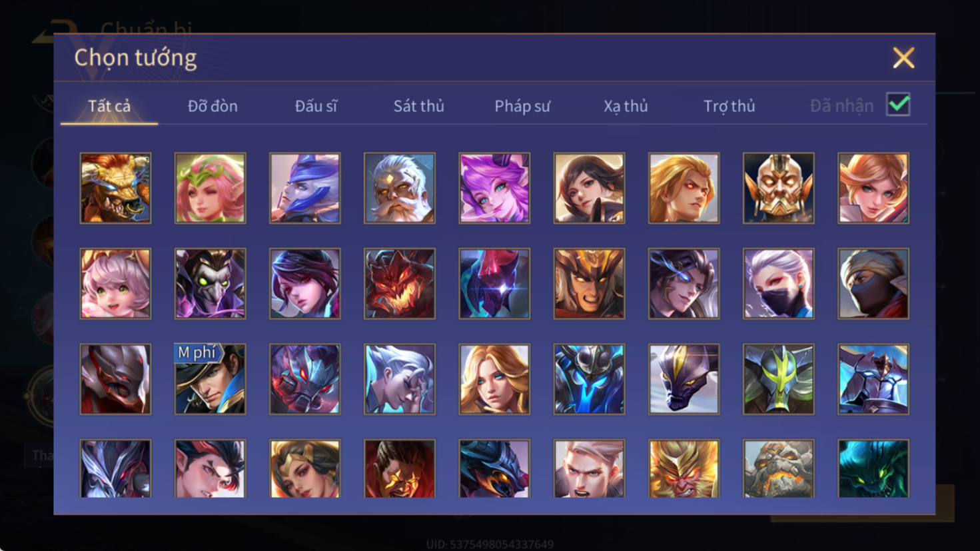Open the 'Đấu sĩ' hero category tab
980x551 pixels.
point(316,106)
